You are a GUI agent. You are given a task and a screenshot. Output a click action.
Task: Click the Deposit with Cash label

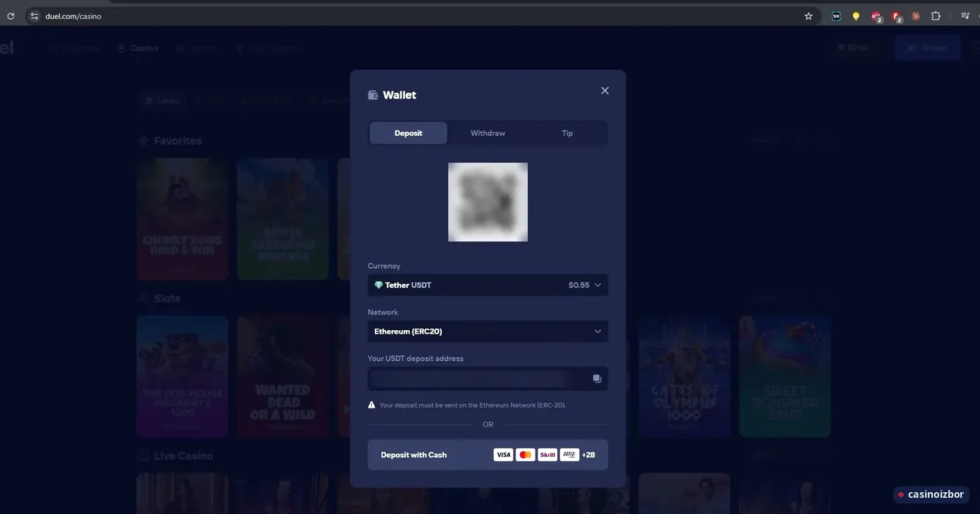414,455
